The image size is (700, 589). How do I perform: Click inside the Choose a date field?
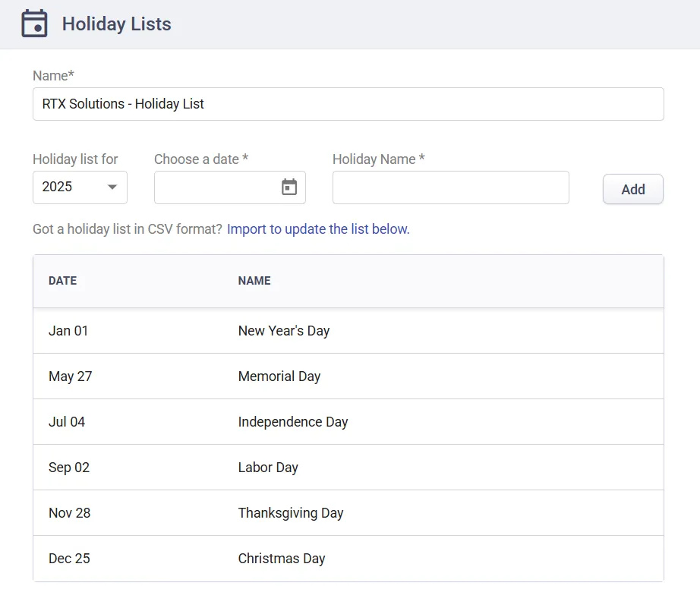[x=216, y=187]
